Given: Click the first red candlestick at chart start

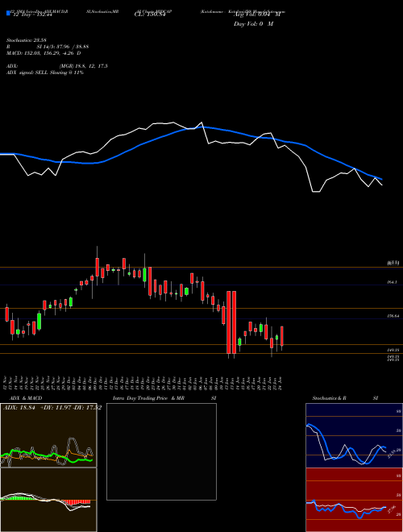Looking at the screenshot, I should (6, 314).
